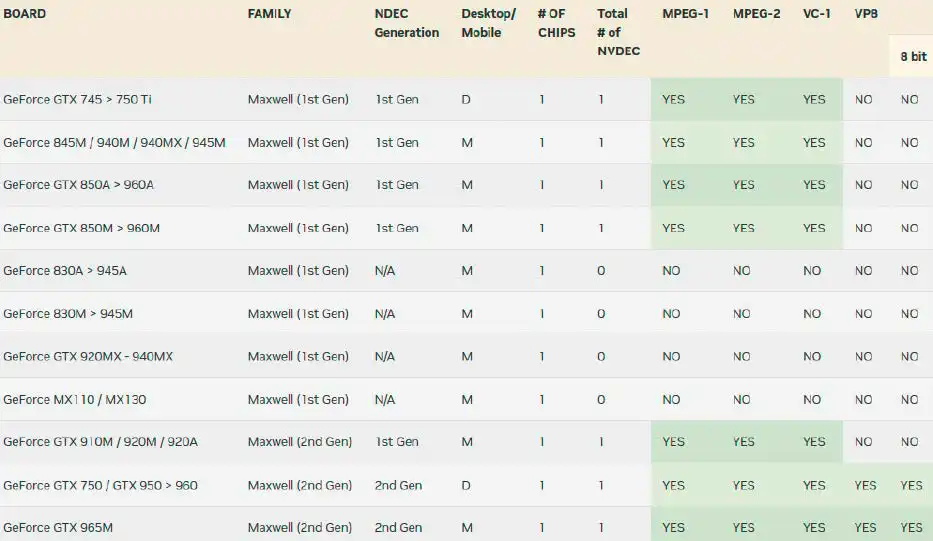Click the VC-1 column header
This screenshot has width=933, height=541.
pos(815,14)
